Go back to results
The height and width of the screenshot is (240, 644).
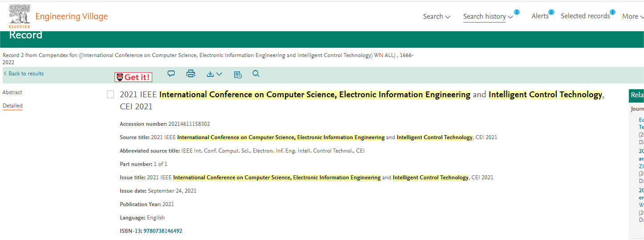tap(24, 74)
